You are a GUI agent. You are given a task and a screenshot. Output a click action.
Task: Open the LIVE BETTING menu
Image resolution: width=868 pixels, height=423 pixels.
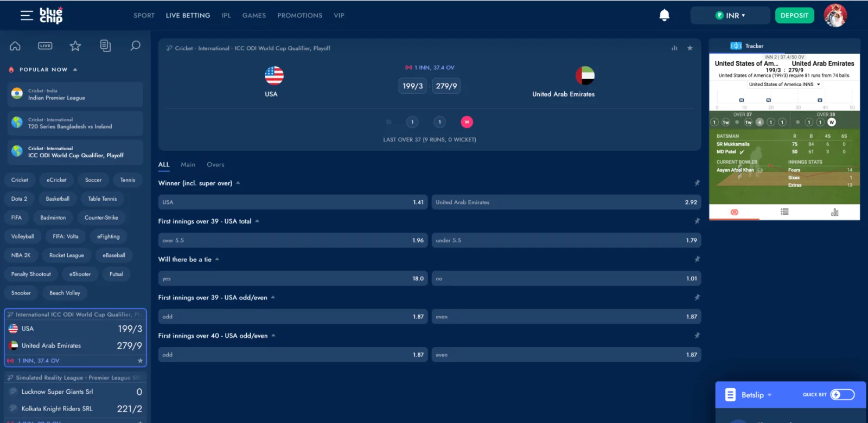point(188,16)
